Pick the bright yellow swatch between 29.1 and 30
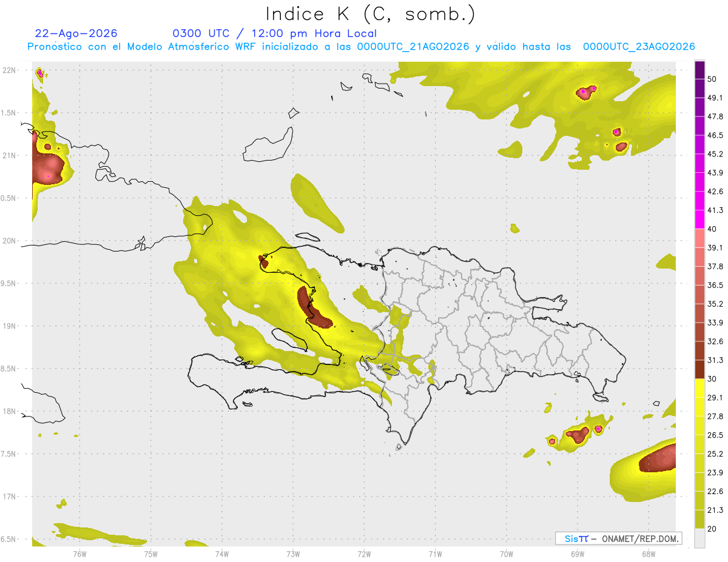The width and height of the screenshot is (728, 562). click(x=700, y=388)
